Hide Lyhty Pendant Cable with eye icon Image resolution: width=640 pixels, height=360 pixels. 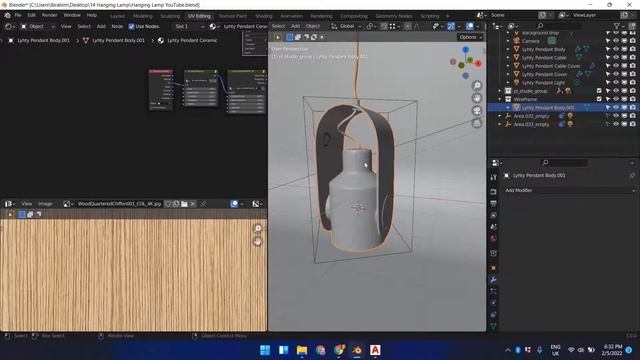coord(616,58)
